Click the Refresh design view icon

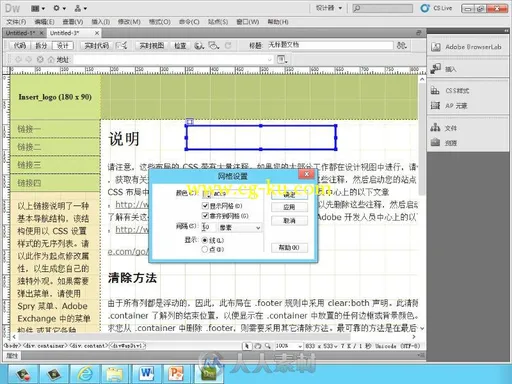click(x=228, y=45)
